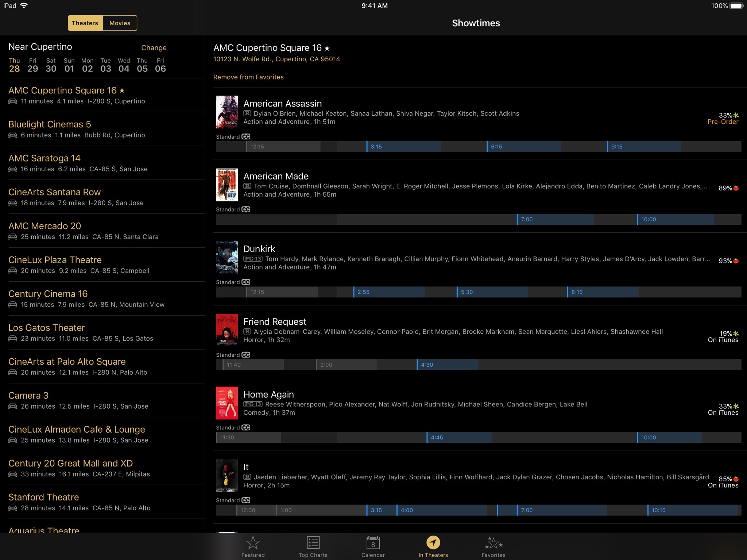The height and width of the screenshot is (560, 747).
Task: Open the theater address 10123 N. Wolfe Rd.
Action: (x=276, y=59)
